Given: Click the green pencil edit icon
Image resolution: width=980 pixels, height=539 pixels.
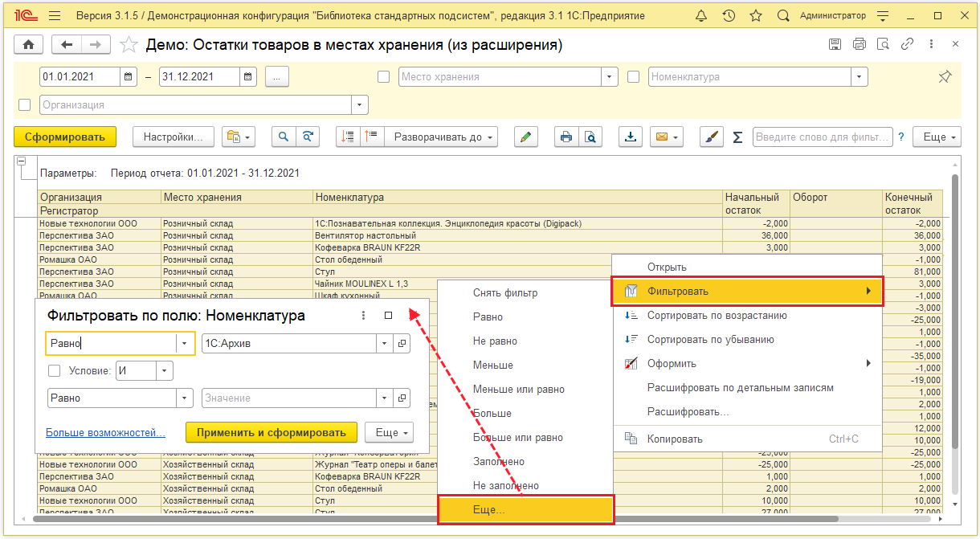Looking at the screenshot, I should tap(525, 137).
